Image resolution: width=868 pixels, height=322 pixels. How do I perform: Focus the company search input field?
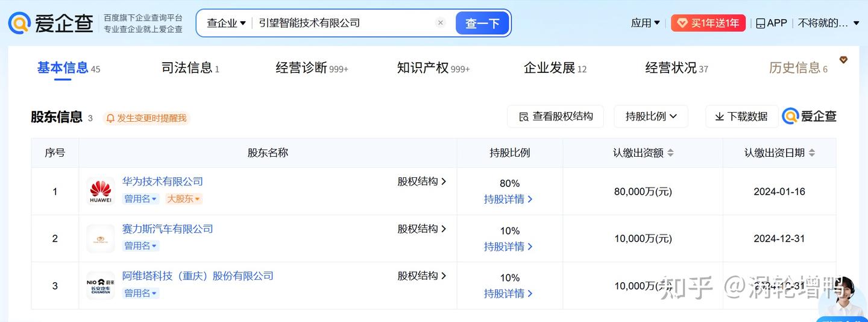point(344,23)
